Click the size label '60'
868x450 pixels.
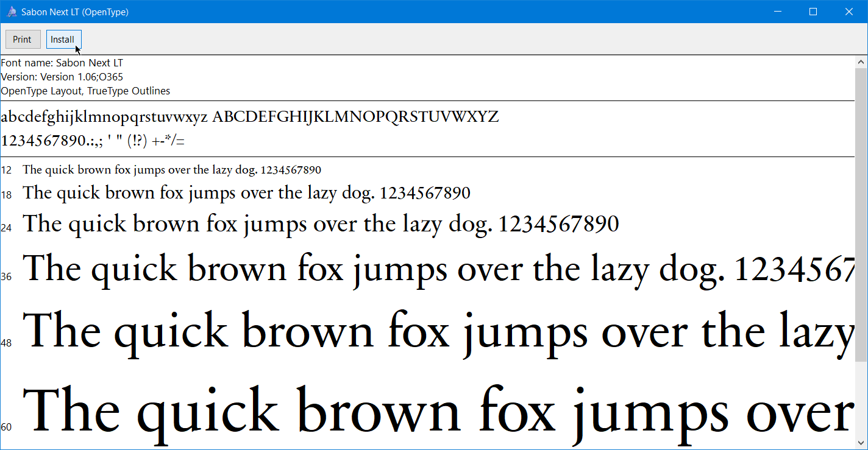pos(6,427)
